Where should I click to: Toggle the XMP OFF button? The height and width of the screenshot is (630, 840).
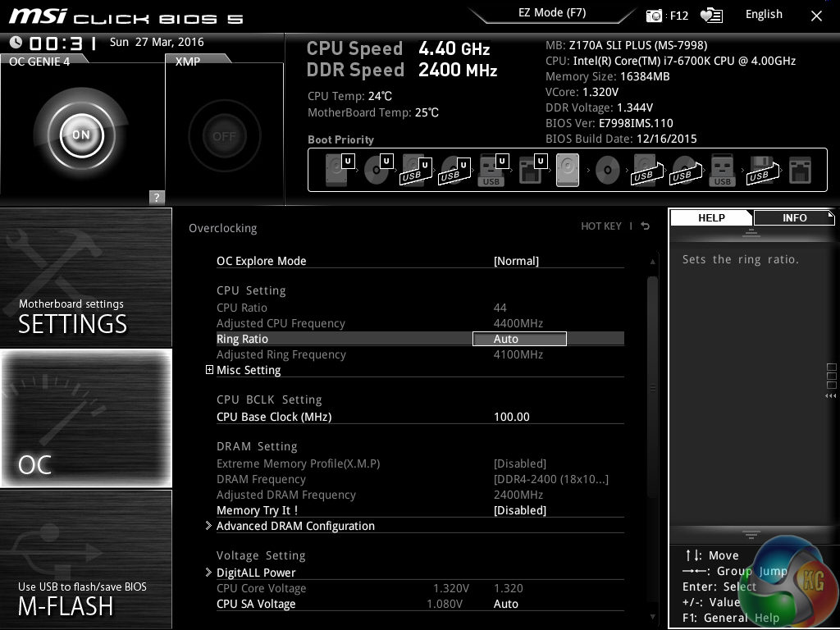223,136
